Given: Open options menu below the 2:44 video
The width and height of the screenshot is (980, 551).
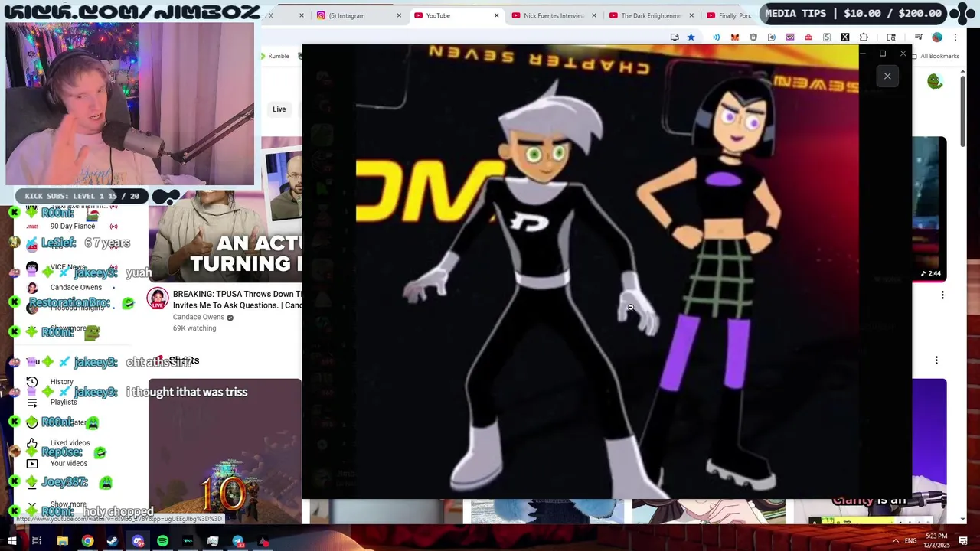Looking at the screenshot, I should pos(942,295).
